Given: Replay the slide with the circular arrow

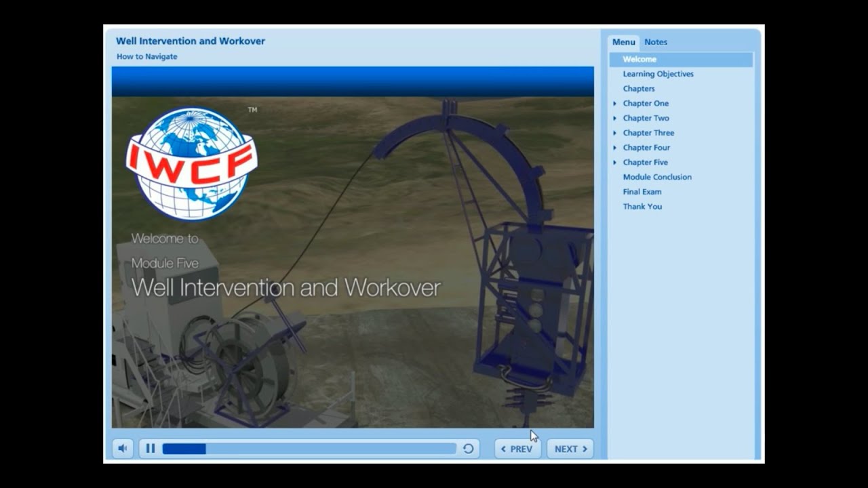Looking at the screenshot, I should pos(468,449).
